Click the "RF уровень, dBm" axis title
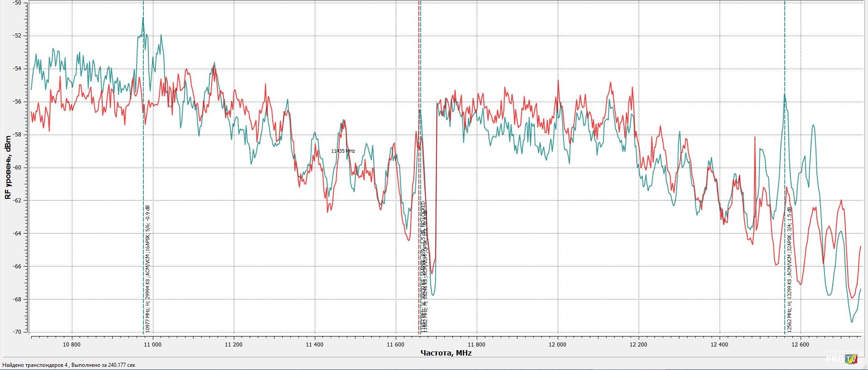The image size is (868, 370). (x=8, y=167)
